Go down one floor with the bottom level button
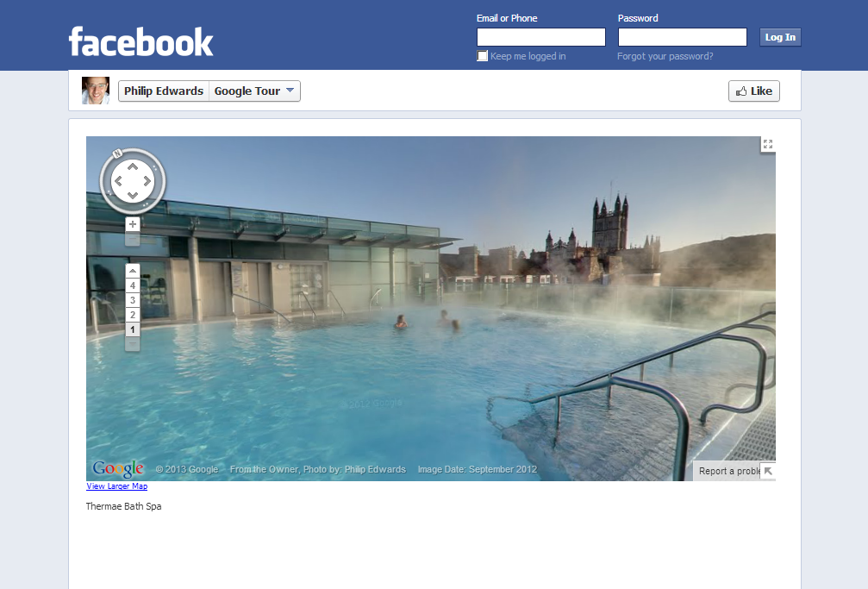This screenshot has width=868, height=589. click(132, 344)
